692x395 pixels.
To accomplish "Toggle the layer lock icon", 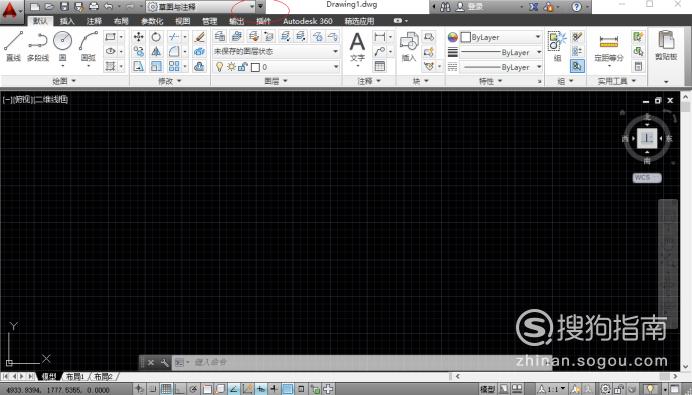I will 242,67.
